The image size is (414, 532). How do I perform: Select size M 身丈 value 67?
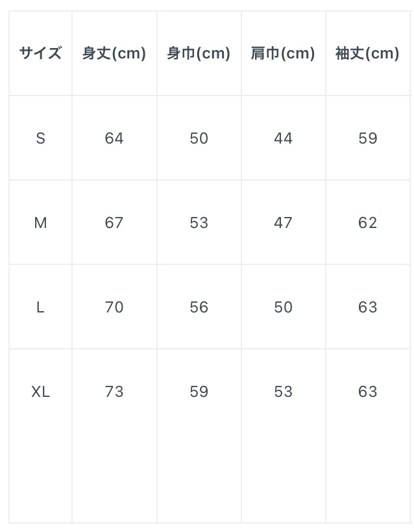coord(114,223)
